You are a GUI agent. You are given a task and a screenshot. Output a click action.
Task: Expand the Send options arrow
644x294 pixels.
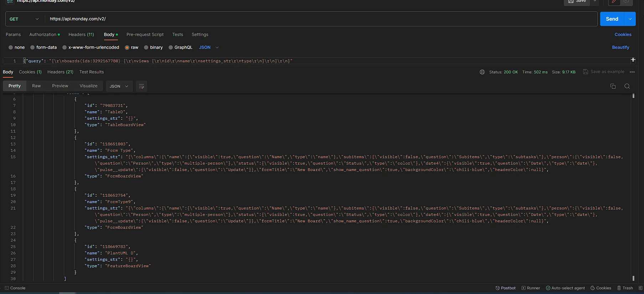click(630, 19)
